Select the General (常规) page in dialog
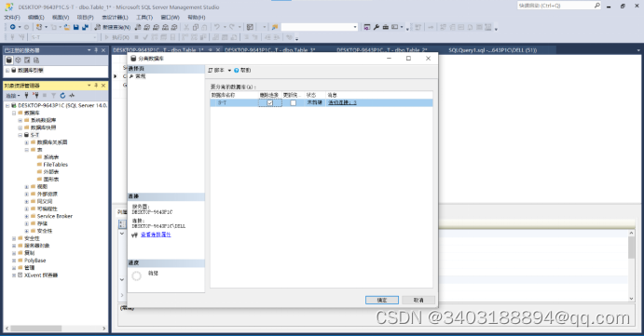The height and width of the screenshot is (336, 644). [x=140, y=76]
